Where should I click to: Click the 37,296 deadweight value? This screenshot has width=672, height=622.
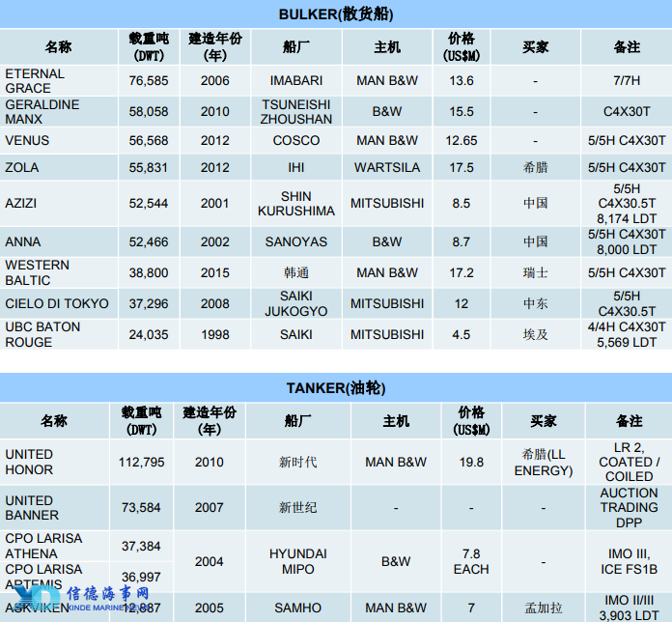tap(149, 303)
